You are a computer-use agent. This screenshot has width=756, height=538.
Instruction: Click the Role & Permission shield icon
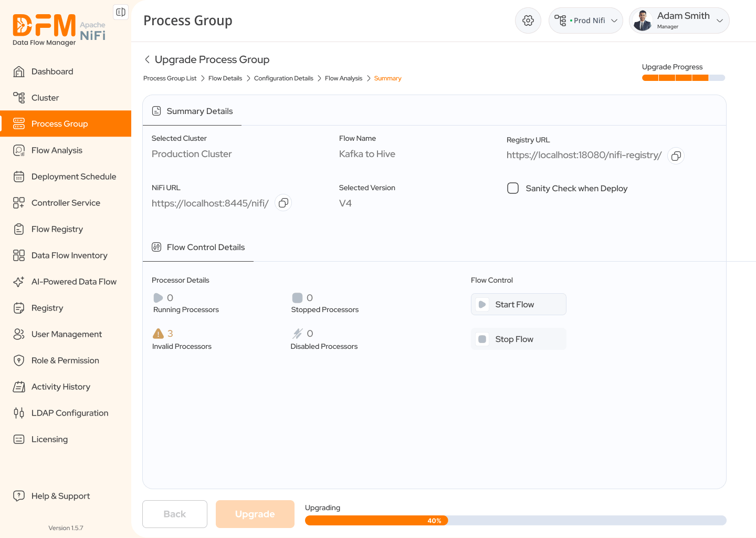(x=19, y=360)
